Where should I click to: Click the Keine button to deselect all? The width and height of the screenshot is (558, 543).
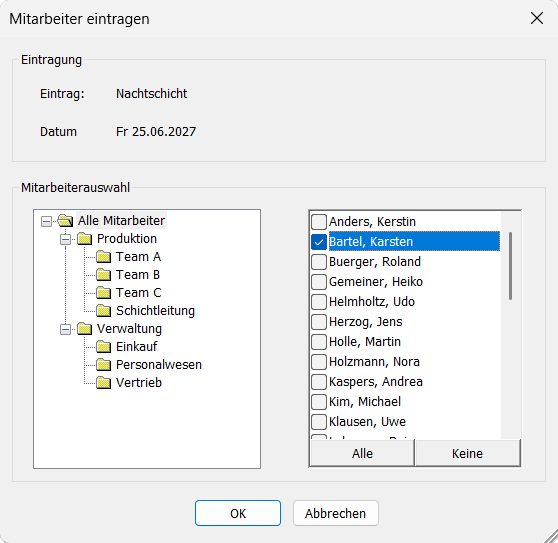pyautogui.click(x=468, y=453)
